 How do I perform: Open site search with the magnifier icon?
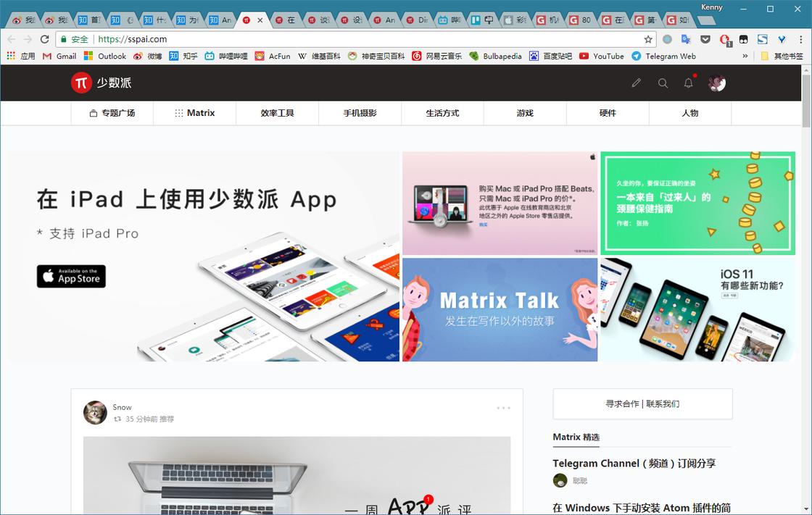663,83
